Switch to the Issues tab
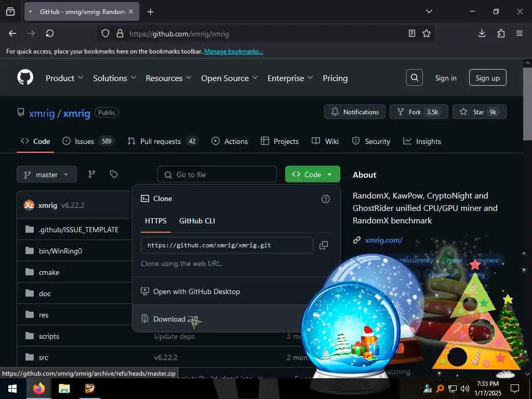 tap(88, 141)
